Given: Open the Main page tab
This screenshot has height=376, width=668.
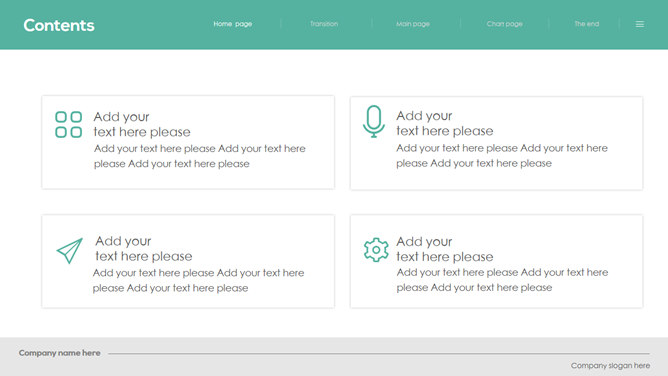Looking at the screenshot, I should tap(413, 24).
